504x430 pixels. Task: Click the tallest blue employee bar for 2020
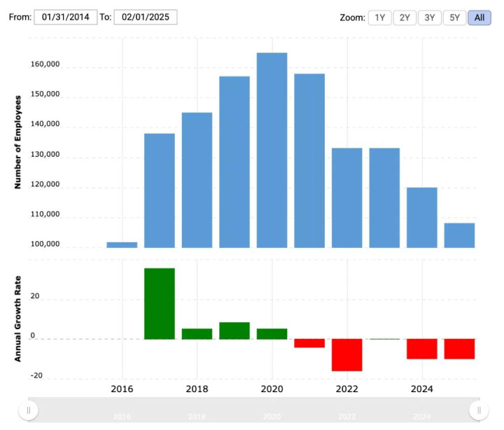point(272,150)
